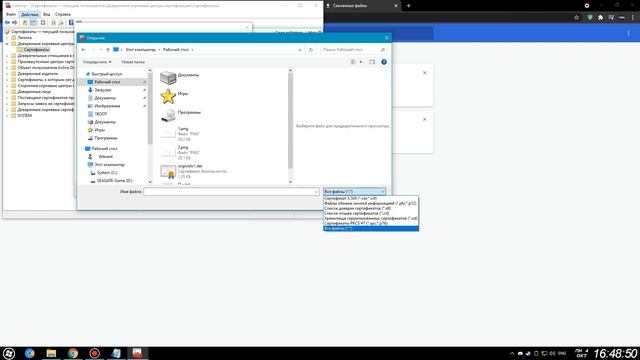Screen dimensions: 640x360
Task: Choose Список отзыва сертификатов (*.crl) option
Action: 371,213
